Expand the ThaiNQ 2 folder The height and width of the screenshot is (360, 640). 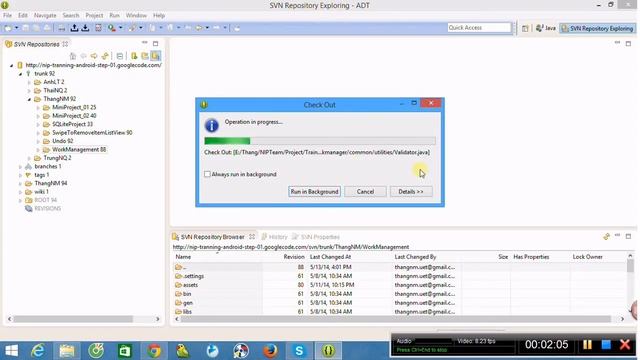point(29,91)
